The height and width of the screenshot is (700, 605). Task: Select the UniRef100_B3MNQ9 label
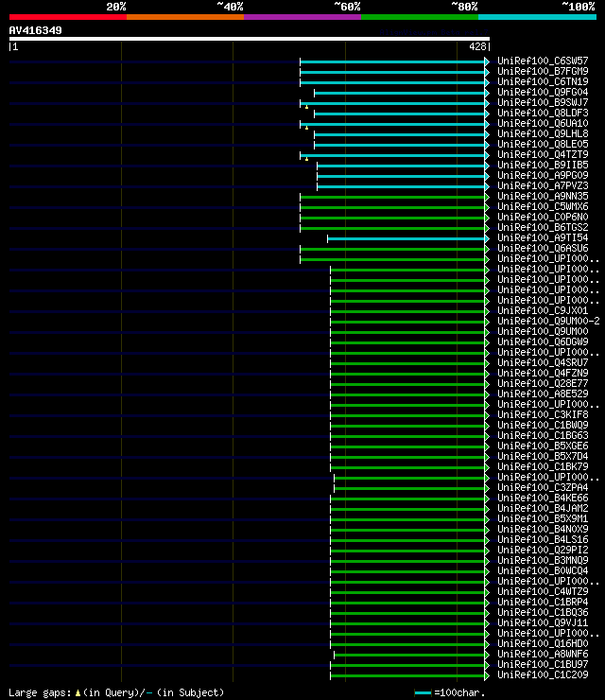(x=543, y=560)
